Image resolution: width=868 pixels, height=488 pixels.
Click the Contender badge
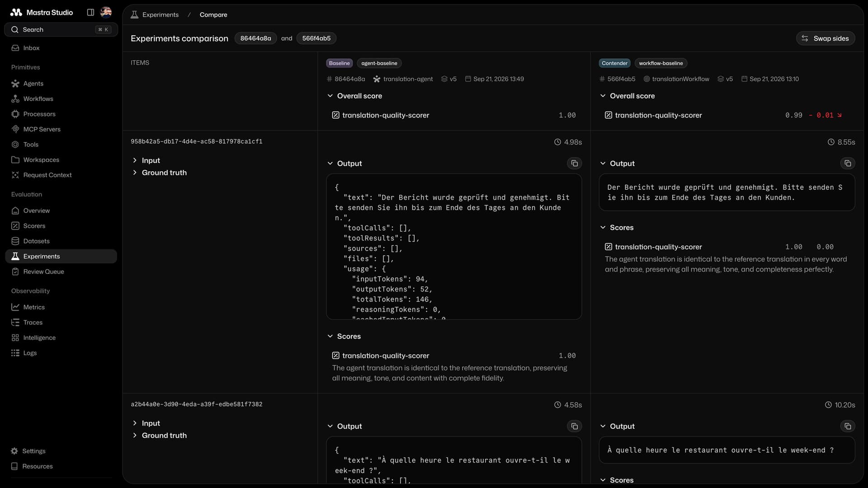pyautogui.click(x=614, y=63)
